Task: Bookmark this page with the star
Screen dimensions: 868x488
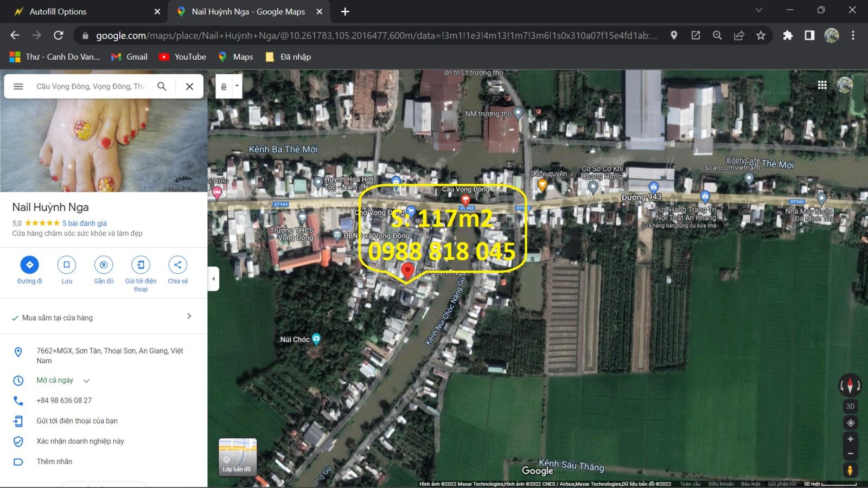Action: [761, 35]
